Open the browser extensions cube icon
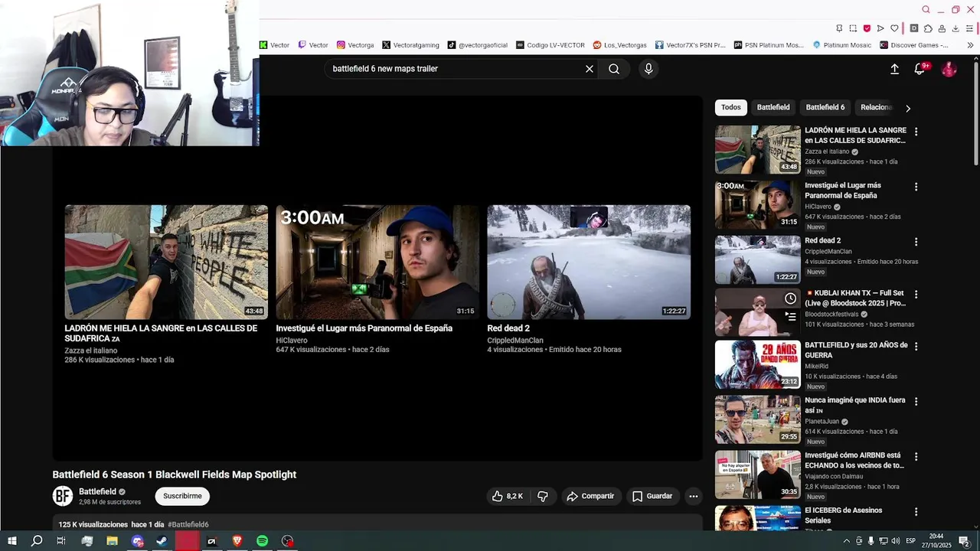 [928, 28]
